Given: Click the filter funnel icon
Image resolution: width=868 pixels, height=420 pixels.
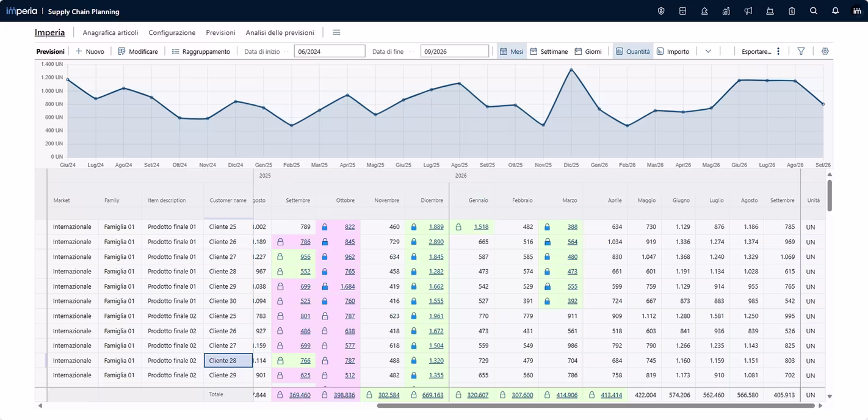Looking at the screenshot, I should [801, 51].
